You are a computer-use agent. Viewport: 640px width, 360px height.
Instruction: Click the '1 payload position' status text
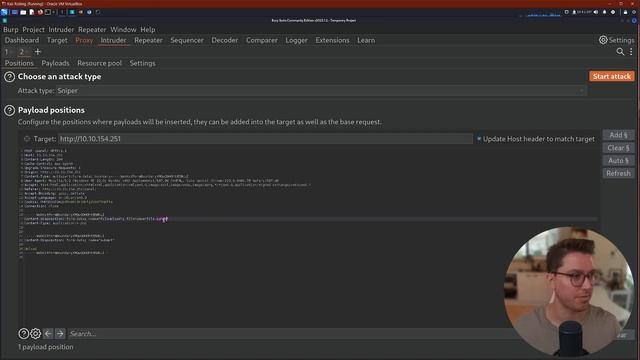(x=46, y=347)
